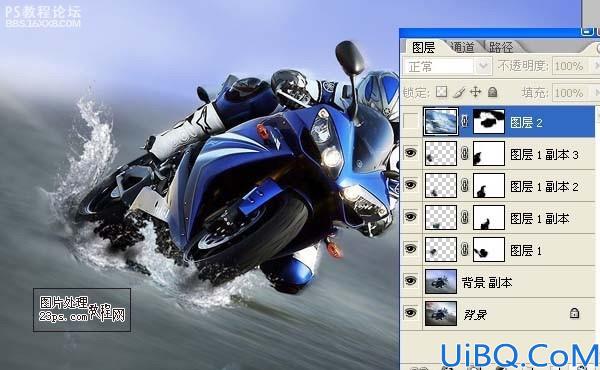Click link icon on 图层 1 副本 3
Viewport: 600px width, 370px height.
click(x=465, y=153)
